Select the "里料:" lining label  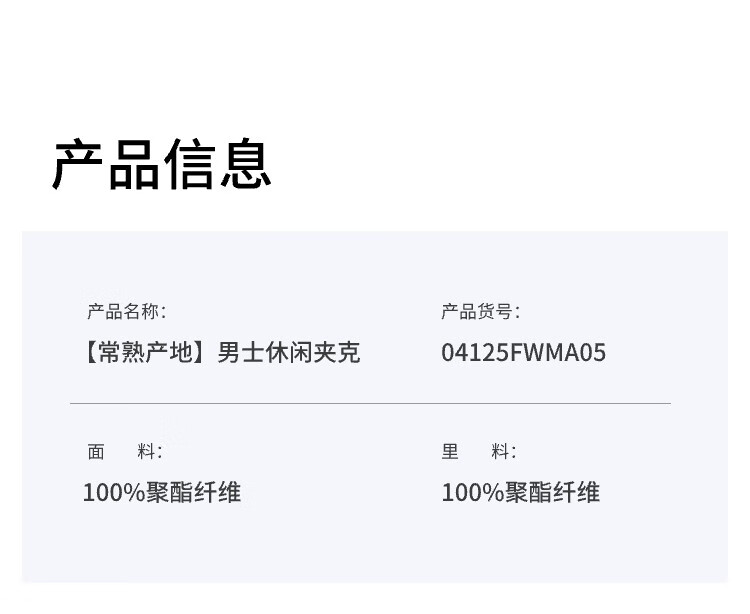pyautogui.click(x=479, y=452)
